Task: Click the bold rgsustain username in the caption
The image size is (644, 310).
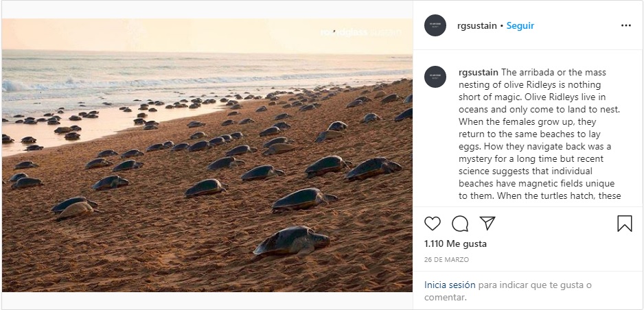Action: pyautogui.click(x=478, y=73)
